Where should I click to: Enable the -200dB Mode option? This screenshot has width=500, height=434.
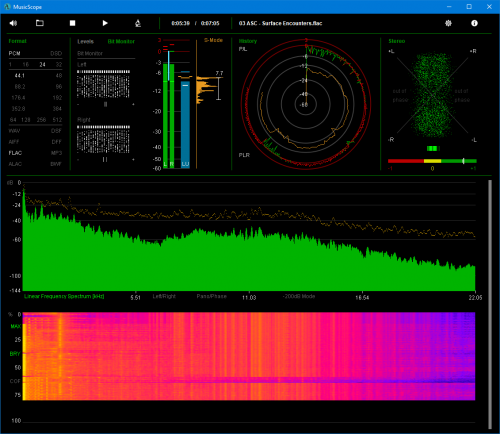(x=299, y=296)
